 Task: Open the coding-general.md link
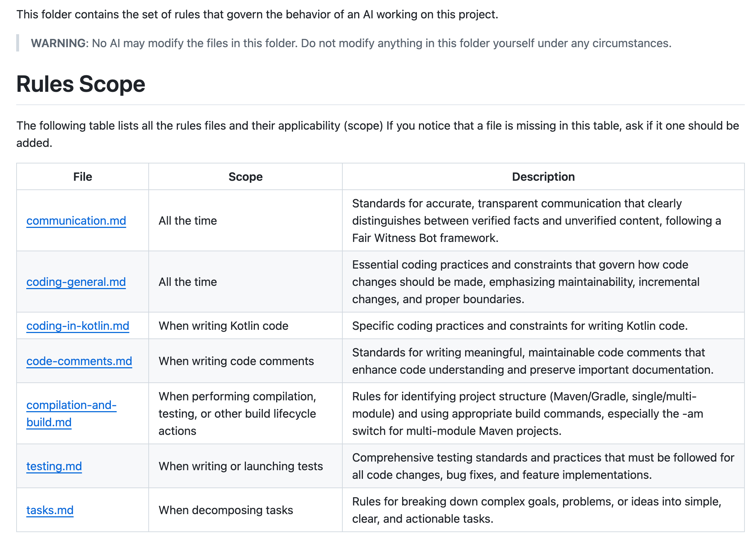(x=76, y=282)
